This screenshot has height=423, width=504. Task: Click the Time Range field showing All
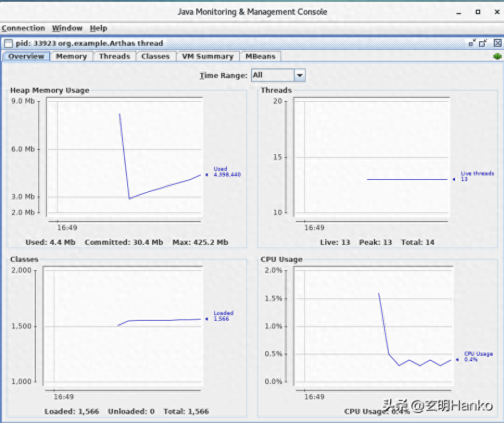pyautogui.click(x=273, y=75)
